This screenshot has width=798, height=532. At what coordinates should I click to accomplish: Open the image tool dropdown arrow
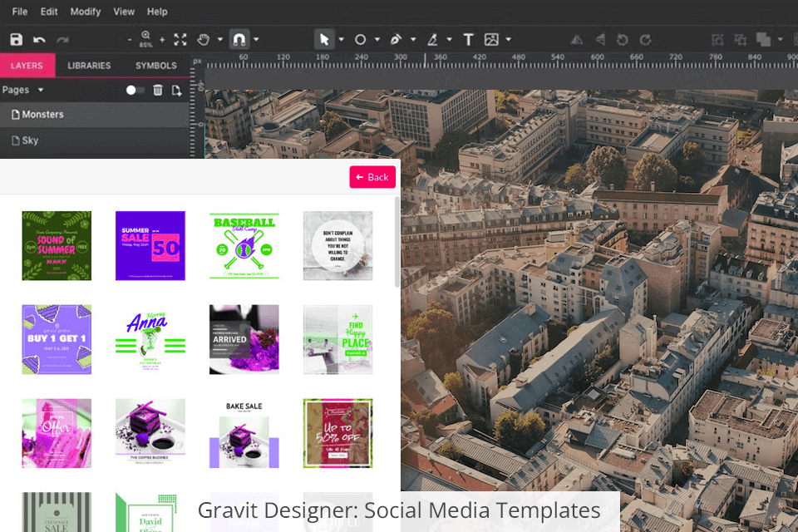(509, 39)
